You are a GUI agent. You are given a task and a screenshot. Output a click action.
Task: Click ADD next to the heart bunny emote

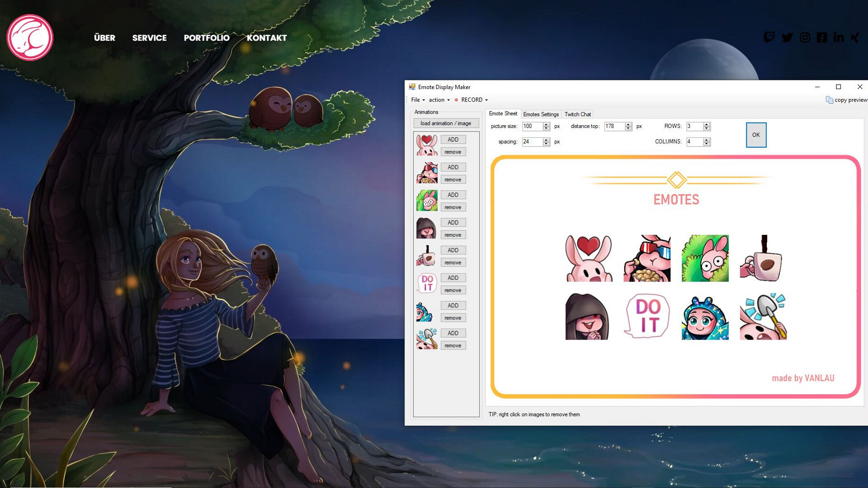(x=453, y=139)
